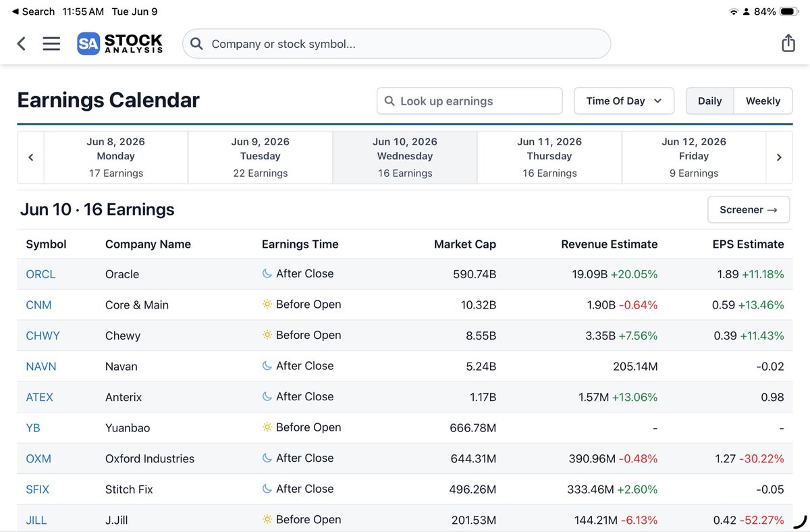This screenshot has width=810, height=532.
Task: Select Oxford Industries company name
Action: (150, 458)
